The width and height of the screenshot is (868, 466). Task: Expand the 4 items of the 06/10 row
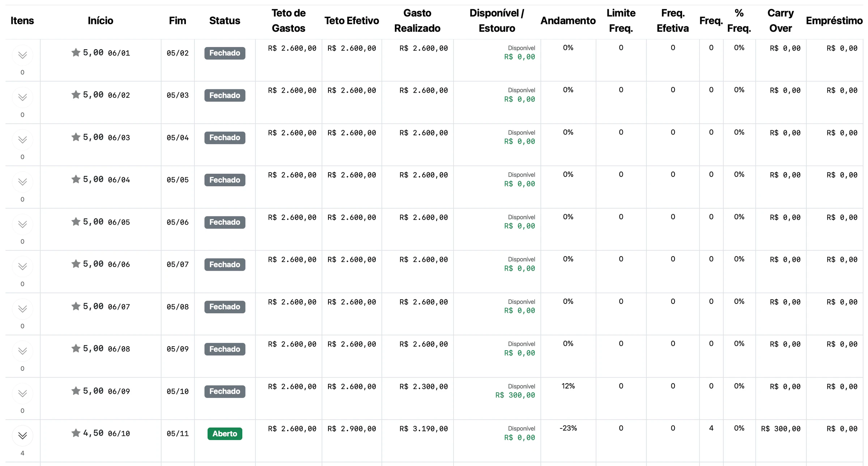(x=22, y=436)
